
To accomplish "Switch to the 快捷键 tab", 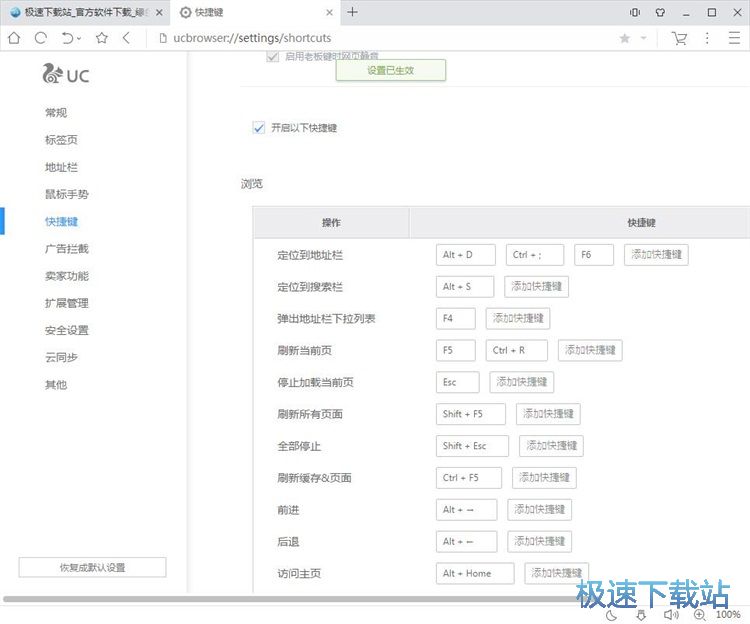I will tap(254, 12).
